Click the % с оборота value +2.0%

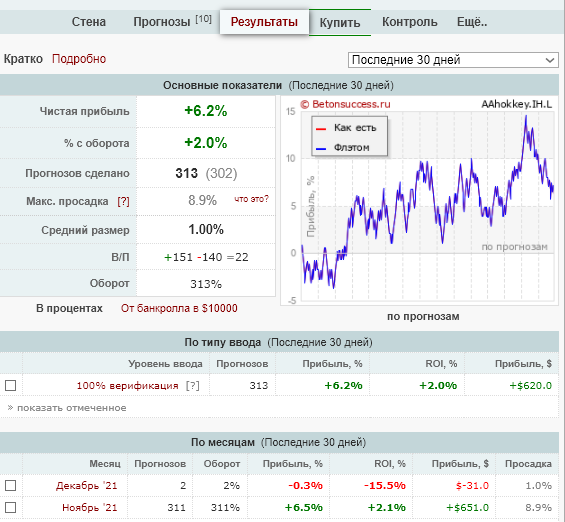206,143
